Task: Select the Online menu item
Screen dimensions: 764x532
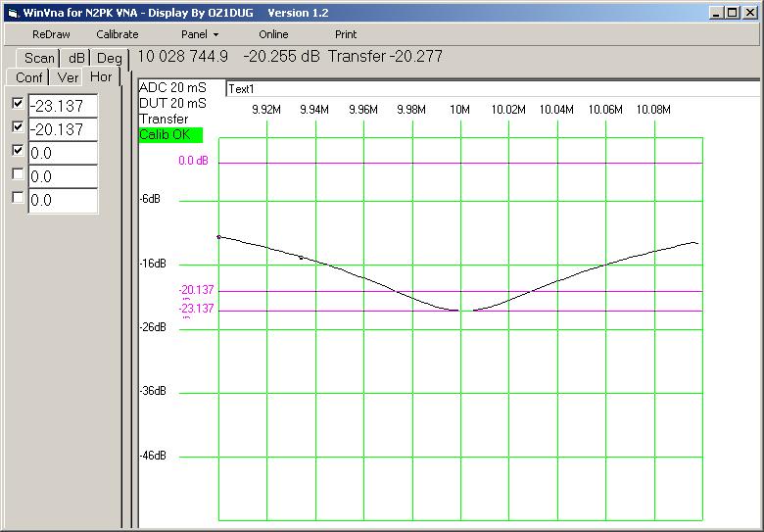Action: [x=273, y=34]
